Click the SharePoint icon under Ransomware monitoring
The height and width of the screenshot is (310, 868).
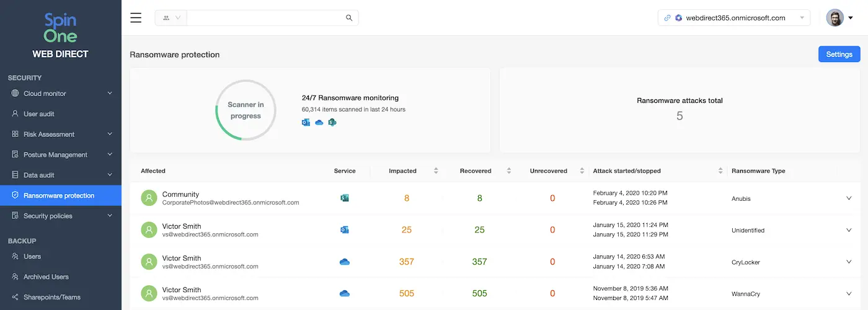332,123
